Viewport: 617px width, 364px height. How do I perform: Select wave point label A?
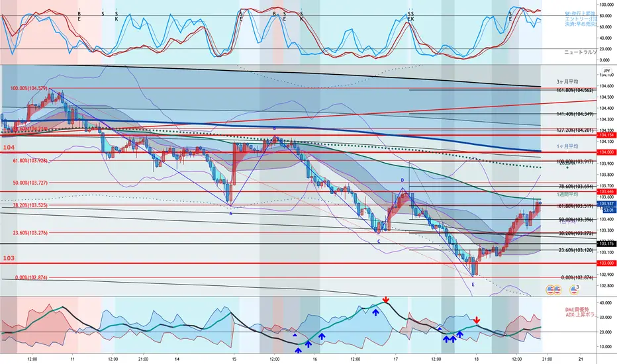click(x=231, y=213)
